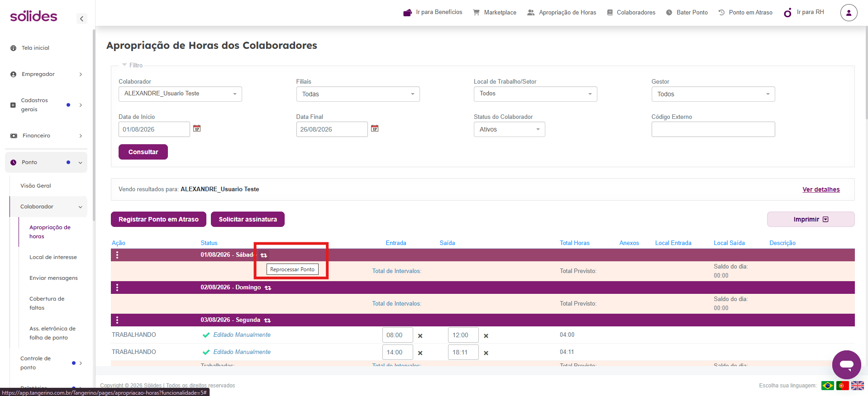Image resolution: width=868 pixels, height=396 pixels.
Task: Edit the 18:11 exit time field
Action: coord(463,352)
